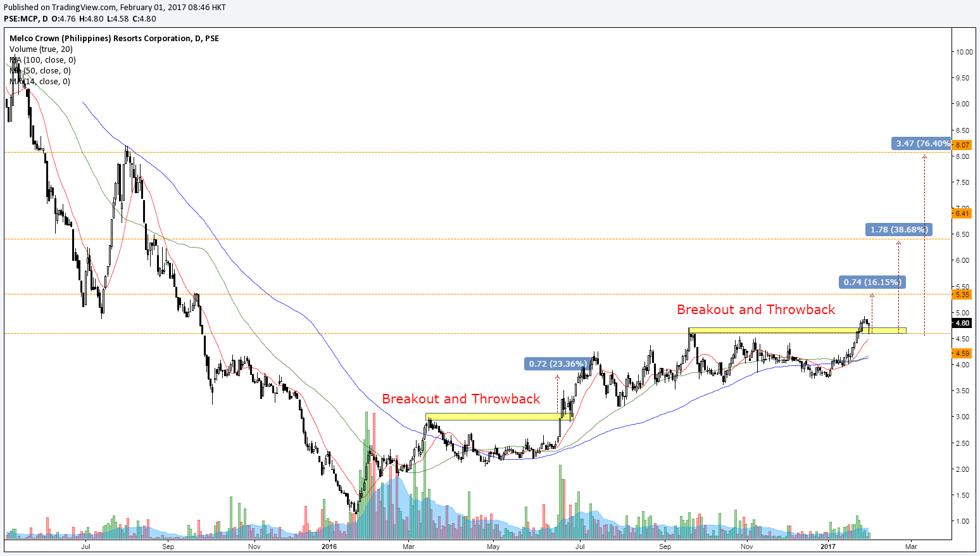Click the 2016 label on the time axis

330,546
